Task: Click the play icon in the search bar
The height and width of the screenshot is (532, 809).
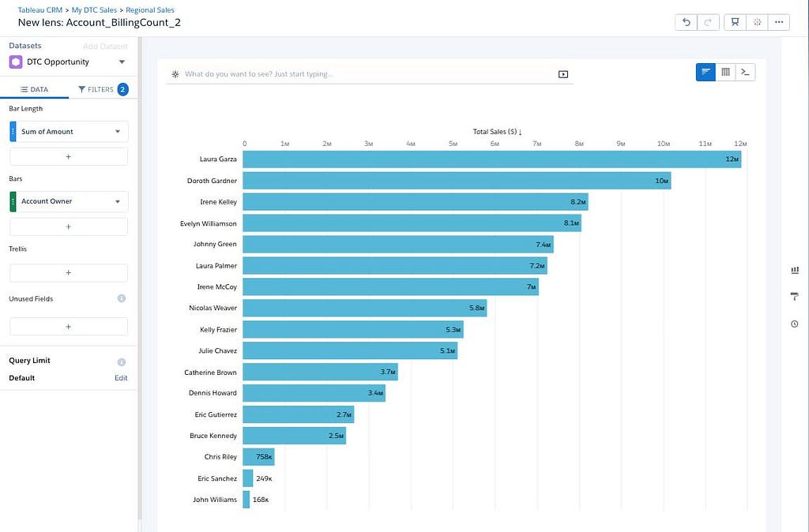Action: click(563, 74)
